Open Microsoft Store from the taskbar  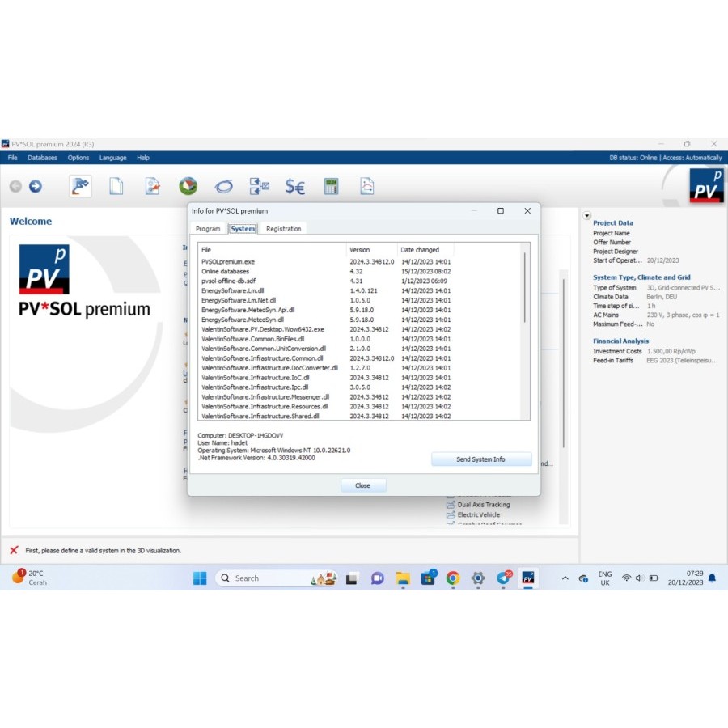click(428, 578)
